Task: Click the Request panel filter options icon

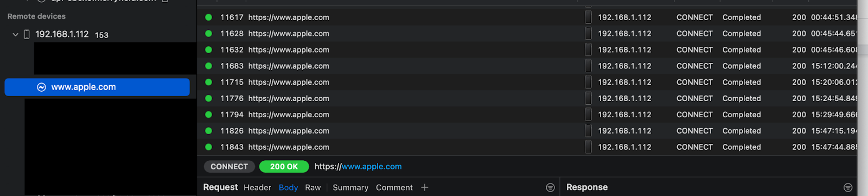Action: point(550,187)
